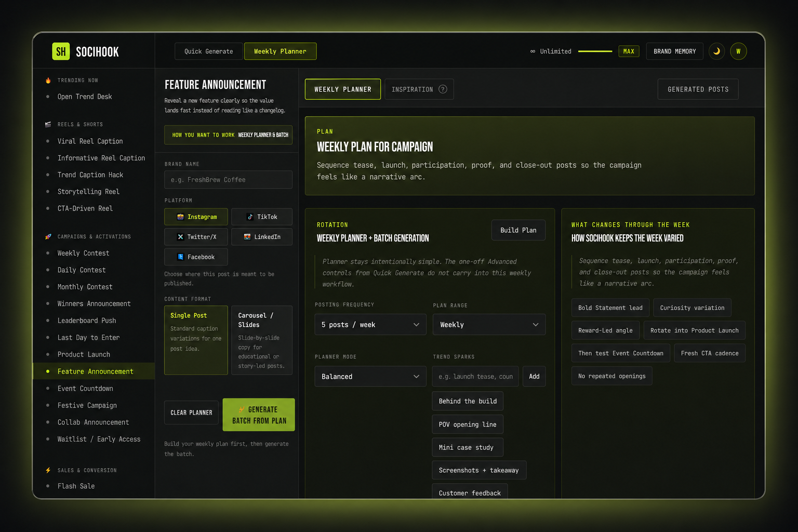This screenshot has width=798, height=532.
Task: Click the LinkedIn platform icon
Action: tap(247, 237)
